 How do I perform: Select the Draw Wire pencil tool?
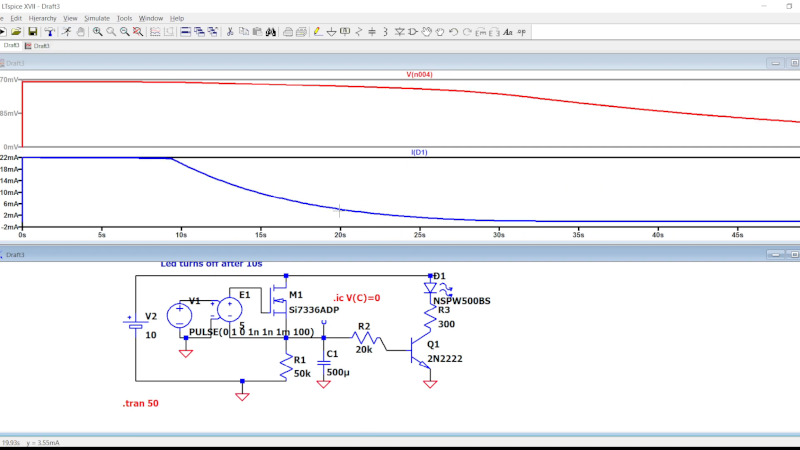pyautogui.click(x=318, y=32)
